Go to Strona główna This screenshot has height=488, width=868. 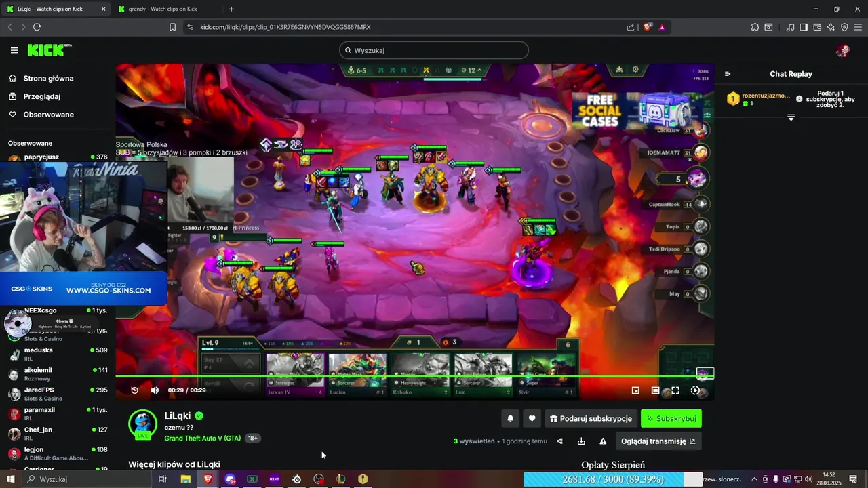48,78
